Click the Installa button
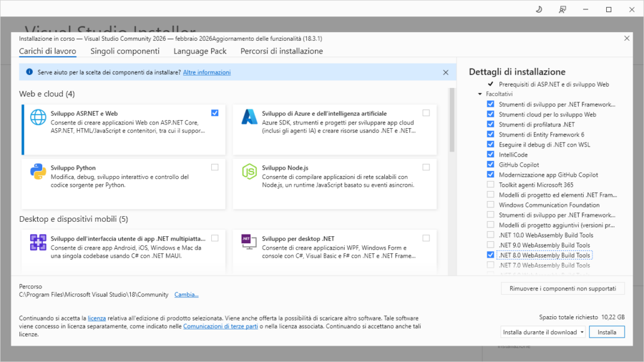The width and height of the screenshot is (644, 362). point(606,332)
